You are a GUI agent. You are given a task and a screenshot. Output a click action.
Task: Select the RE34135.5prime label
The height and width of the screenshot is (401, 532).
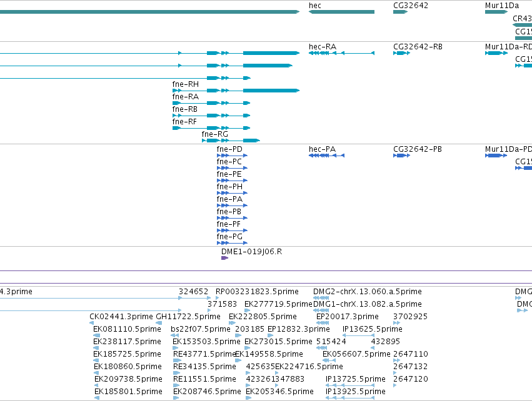pyautogui.click(x=204, y=367)
